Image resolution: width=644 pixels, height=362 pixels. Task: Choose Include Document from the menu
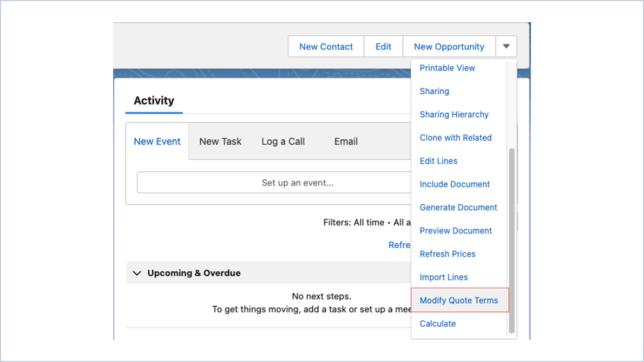point(455,184)
